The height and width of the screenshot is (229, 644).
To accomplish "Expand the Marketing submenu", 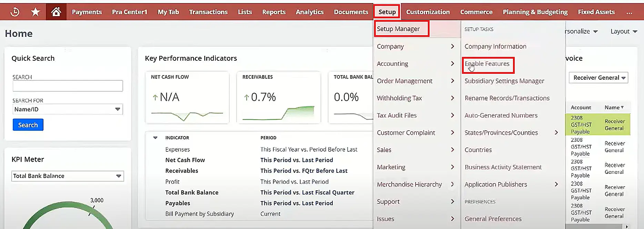I will (416, 167).
